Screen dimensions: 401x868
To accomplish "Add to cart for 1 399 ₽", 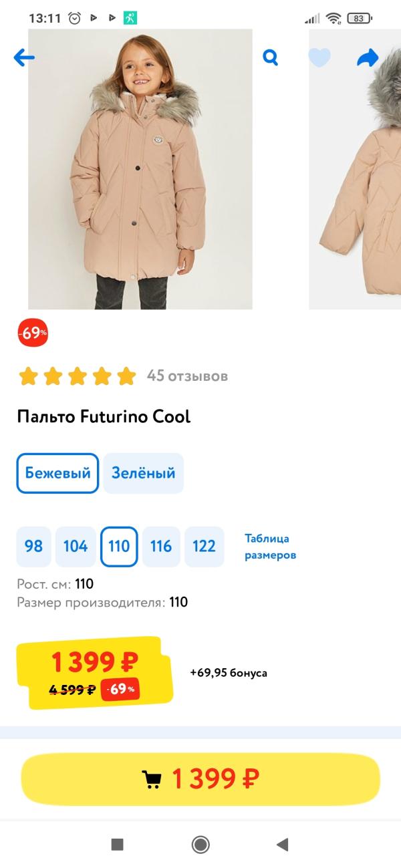I will click(200, 778).
